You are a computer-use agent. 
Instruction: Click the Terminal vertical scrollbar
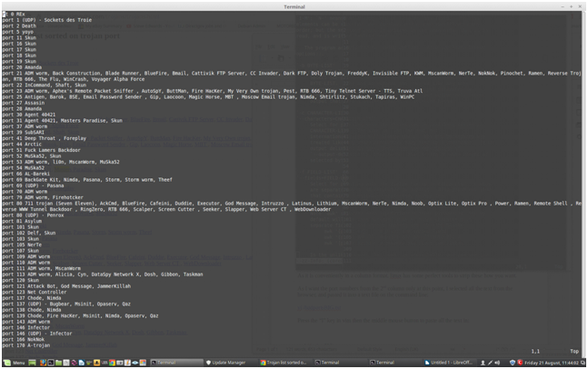click(x=583, y=182)
